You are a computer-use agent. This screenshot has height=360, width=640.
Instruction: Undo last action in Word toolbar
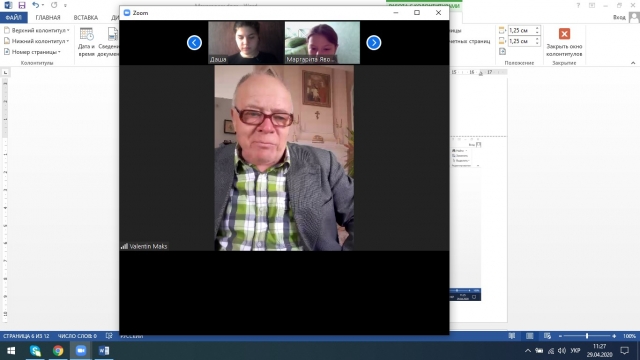36,5
